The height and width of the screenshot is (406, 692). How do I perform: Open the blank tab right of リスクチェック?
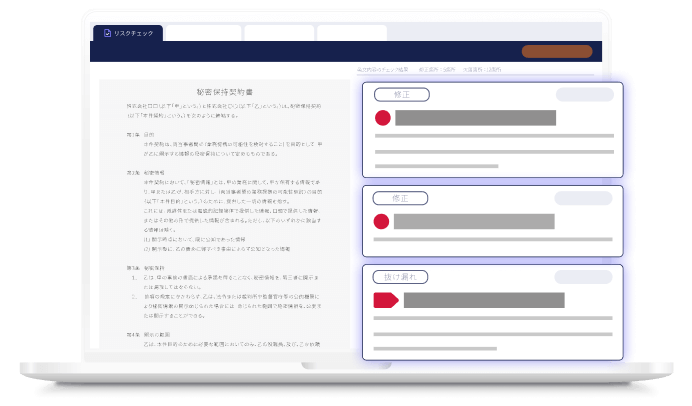point(203,33)
